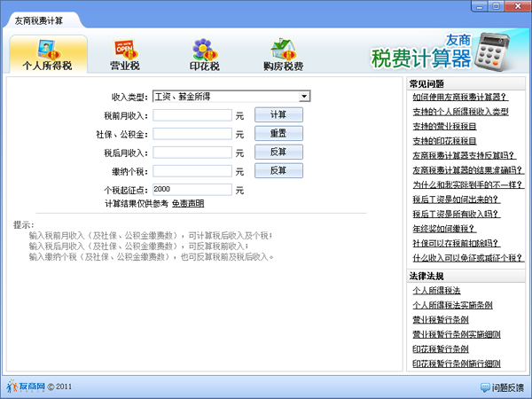Image resolution: width=532 pixels, height=399 pixels.
Task: Open 支持的营业税税目 link
Action: pos(444,126)
